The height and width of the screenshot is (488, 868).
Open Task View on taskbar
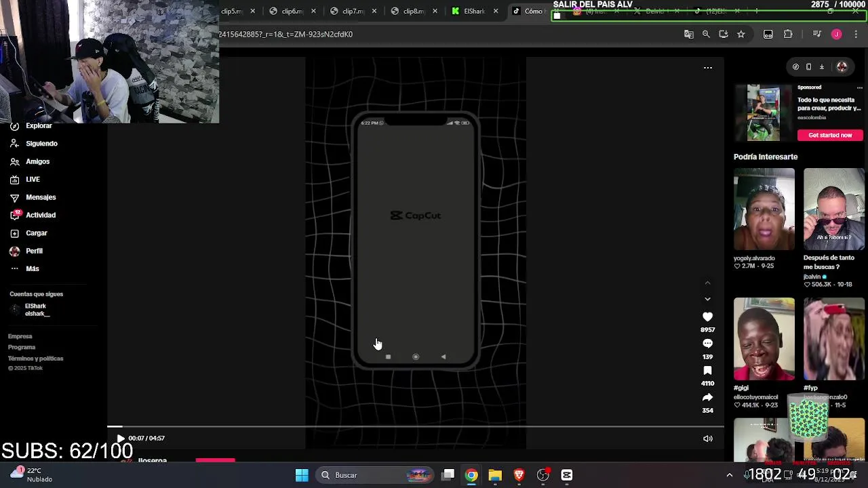[x=448, y=475]
